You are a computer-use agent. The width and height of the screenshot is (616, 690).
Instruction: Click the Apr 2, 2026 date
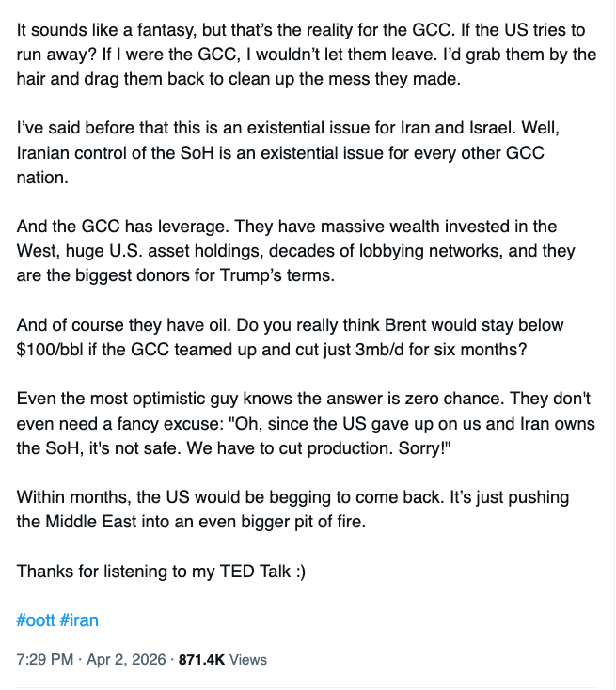123,659
